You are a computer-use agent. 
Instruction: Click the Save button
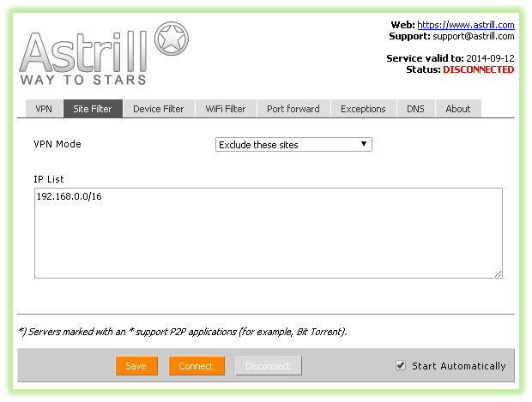(x=136, y=366)
